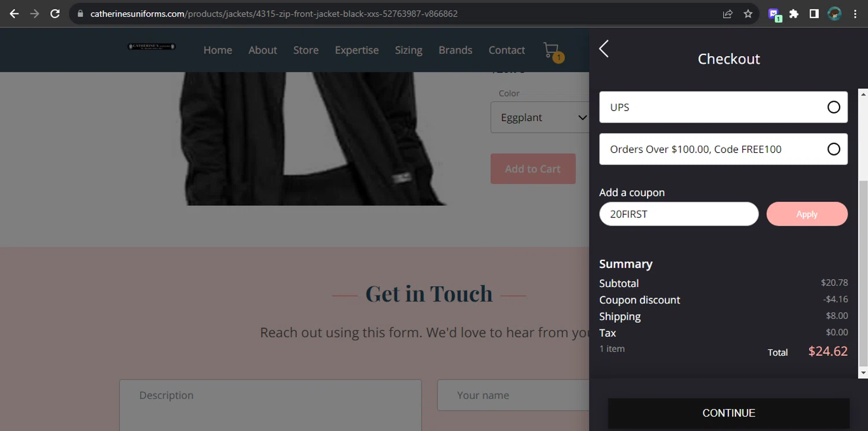Click the Add to Cart button
This screenshot has height=431, width=868.
(533, 169)
